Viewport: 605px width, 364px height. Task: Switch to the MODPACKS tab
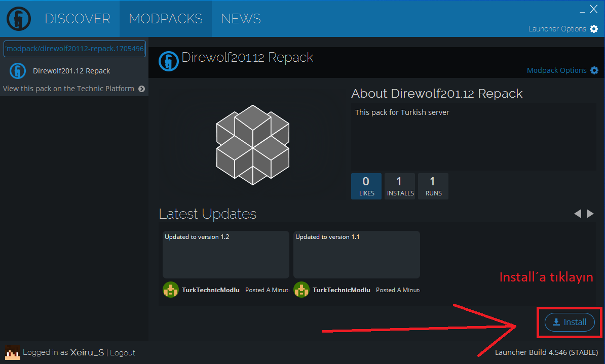point(166,19)
